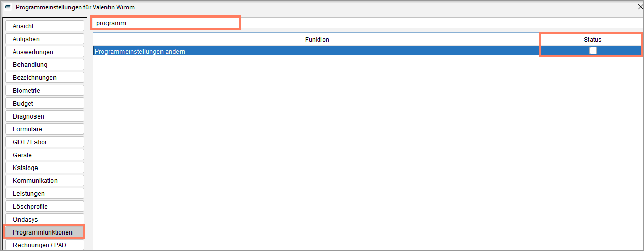Open the Bezeichnungen category
644x251 pixels.
pos(45,77)
